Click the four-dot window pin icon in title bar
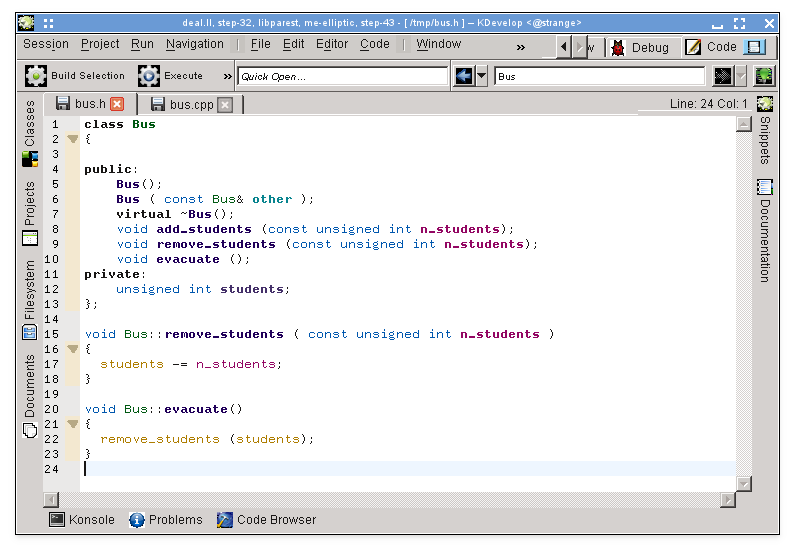795x553 pixels. point(49,23)
